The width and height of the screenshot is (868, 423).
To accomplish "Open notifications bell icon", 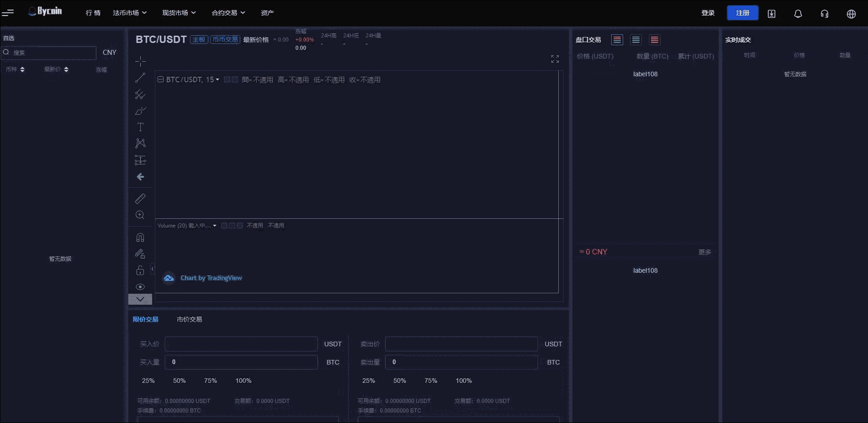I will 798,14.
